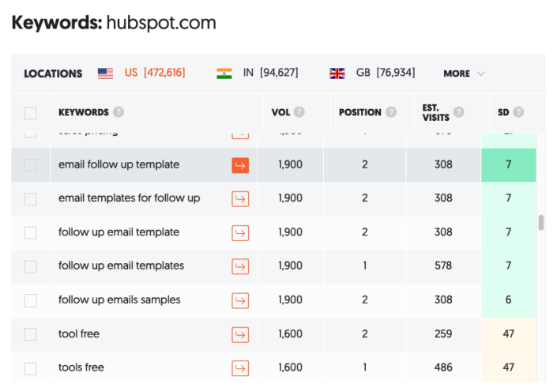Click the help icon next to KEYWORDS header
This screenshot has height=392, width=553.
pyautogui.click(x=118, y=112)
